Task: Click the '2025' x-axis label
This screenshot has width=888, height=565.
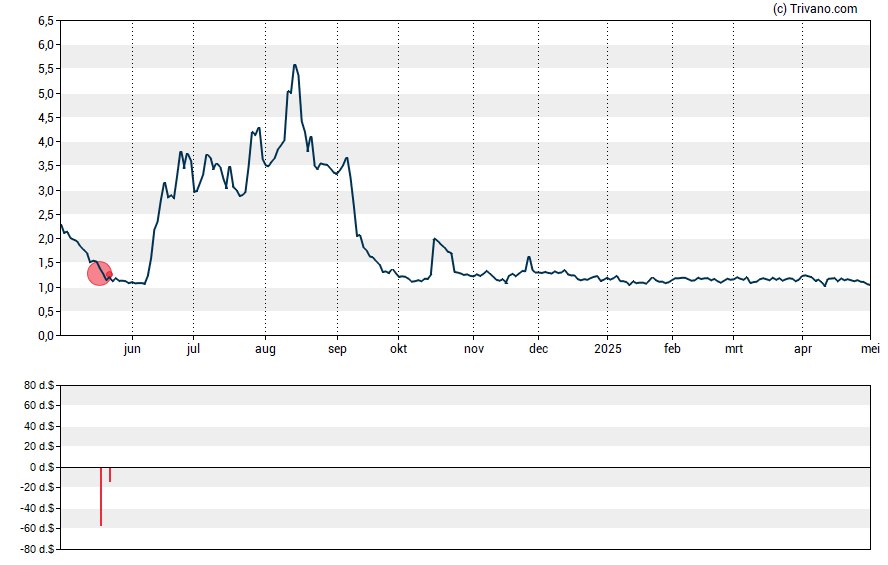Action: [608, 349]
